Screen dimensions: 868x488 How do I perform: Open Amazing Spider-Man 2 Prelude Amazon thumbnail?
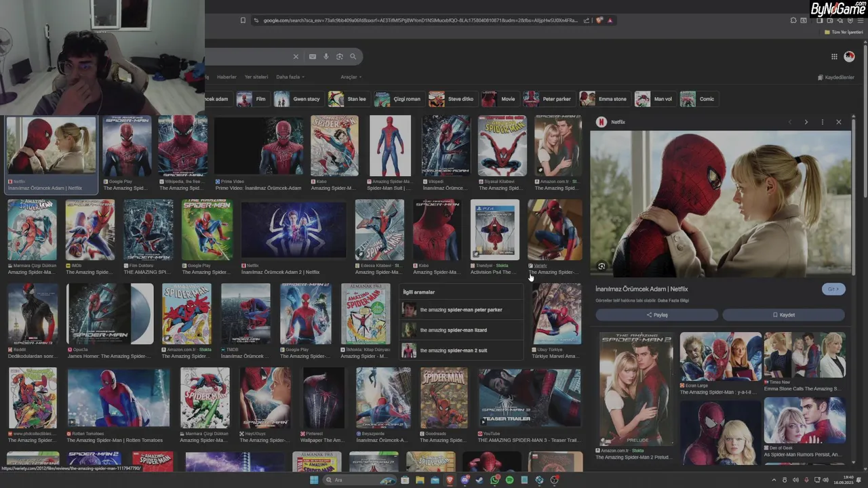[636, 388]
